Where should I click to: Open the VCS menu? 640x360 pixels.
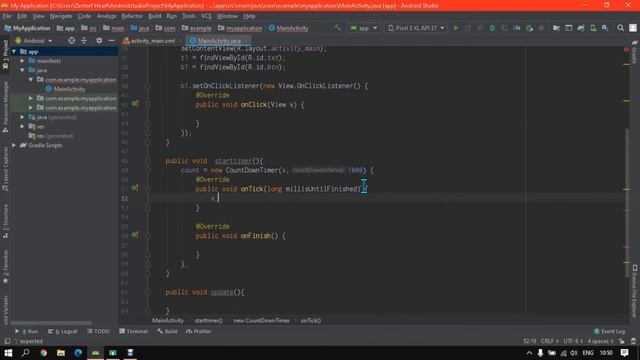pyautogui.click(x=206, y=16)
